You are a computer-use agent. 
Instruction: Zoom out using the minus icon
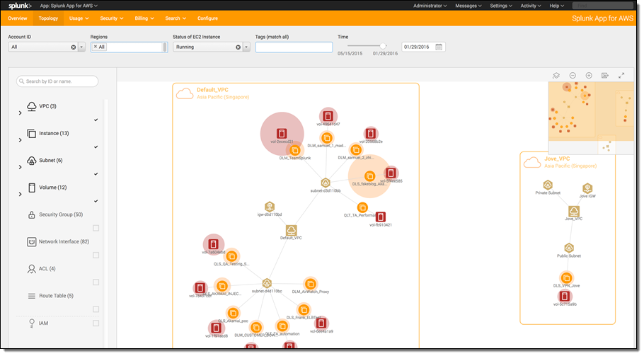click(573, 75)
